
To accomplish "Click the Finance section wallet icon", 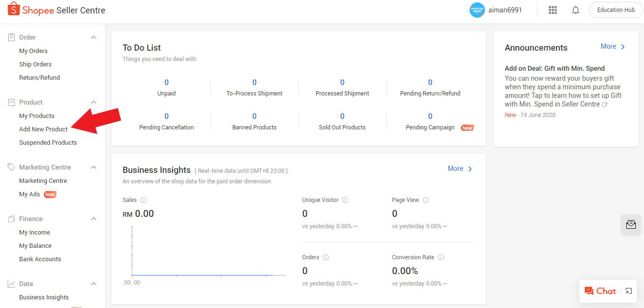I will tap(11, 219).
